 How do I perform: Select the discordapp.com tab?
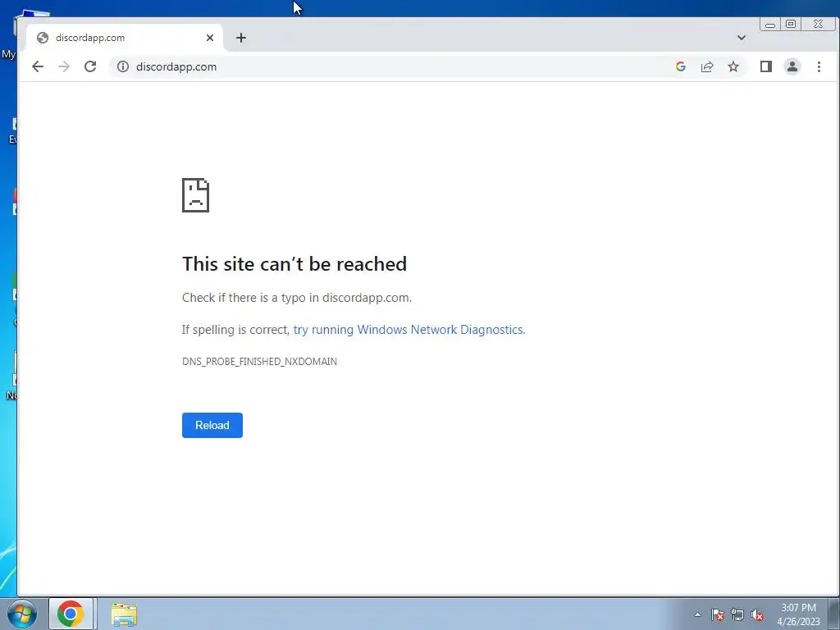(125, 38)
